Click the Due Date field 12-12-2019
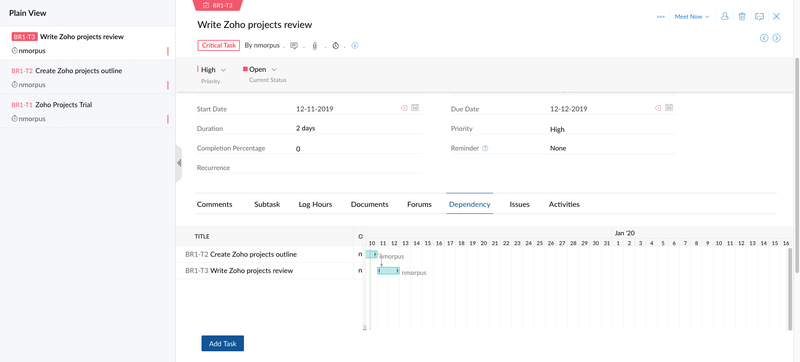This screenshot has width=800, height=362. (569, 109)
